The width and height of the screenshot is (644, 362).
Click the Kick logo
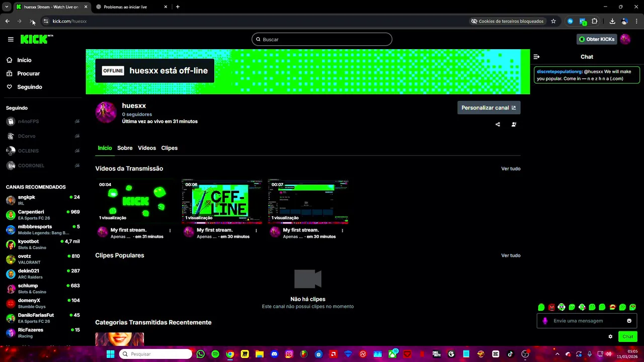pos(37,39)
